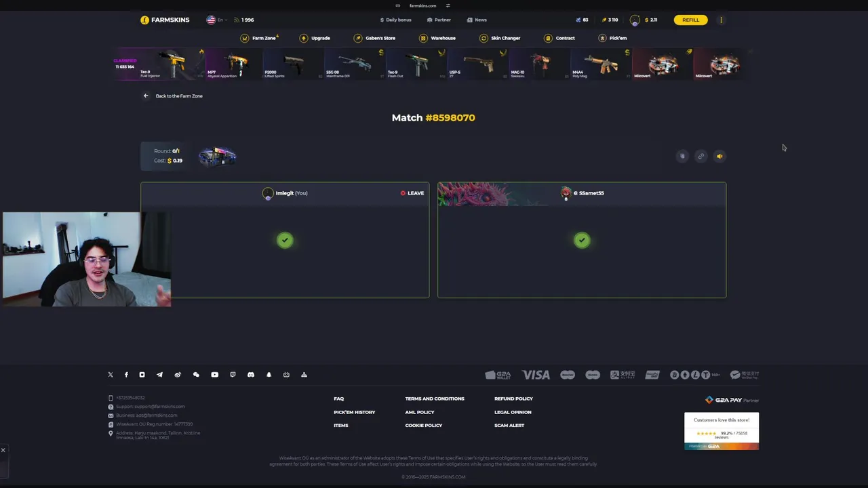Screen dimensions: 868x488
Task: Click the Back to the Farm Zone link
Action: click(x=173, y=96)
